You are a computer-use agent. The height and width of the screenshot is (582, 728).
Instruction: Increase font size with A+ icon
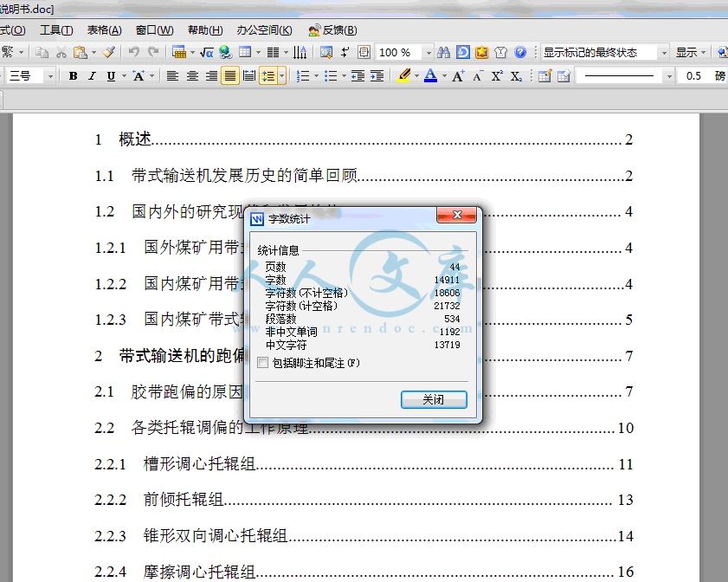pyautogui.click(x=458, y=75)
